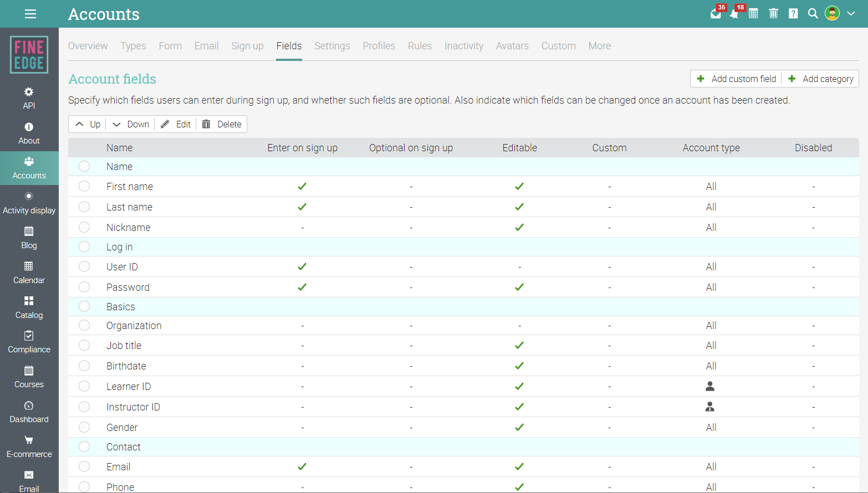Open Catalog in the sidebar
Screen dimensions: 868x493
coord(29,308)
